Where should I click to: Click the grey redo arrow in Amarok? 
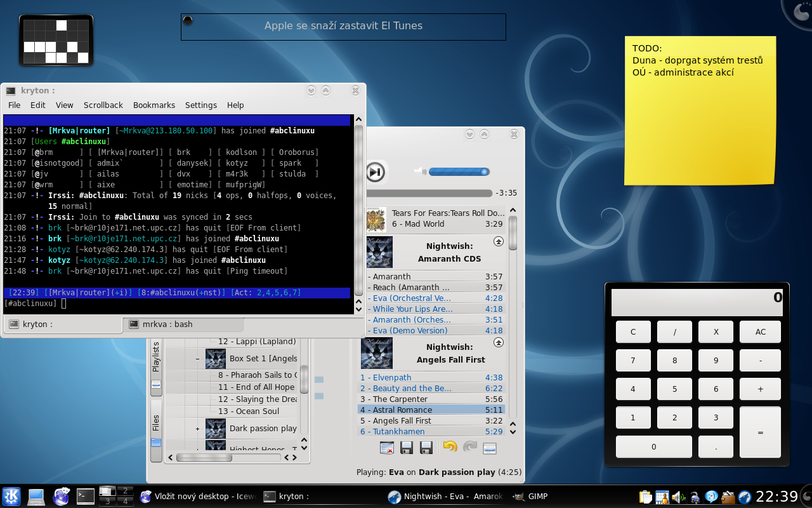click(470, 447)
